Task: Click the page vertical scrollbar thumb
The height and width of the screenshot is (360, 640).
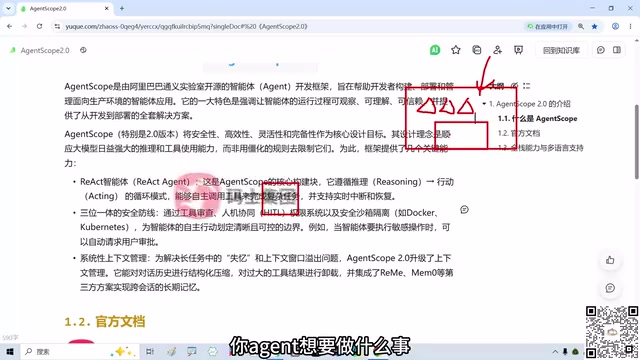Action: pos(637,142)
